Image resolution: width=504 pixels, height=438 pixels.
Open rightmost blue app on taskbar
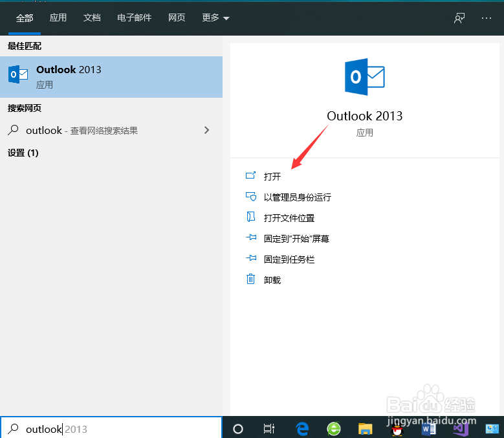492,429
